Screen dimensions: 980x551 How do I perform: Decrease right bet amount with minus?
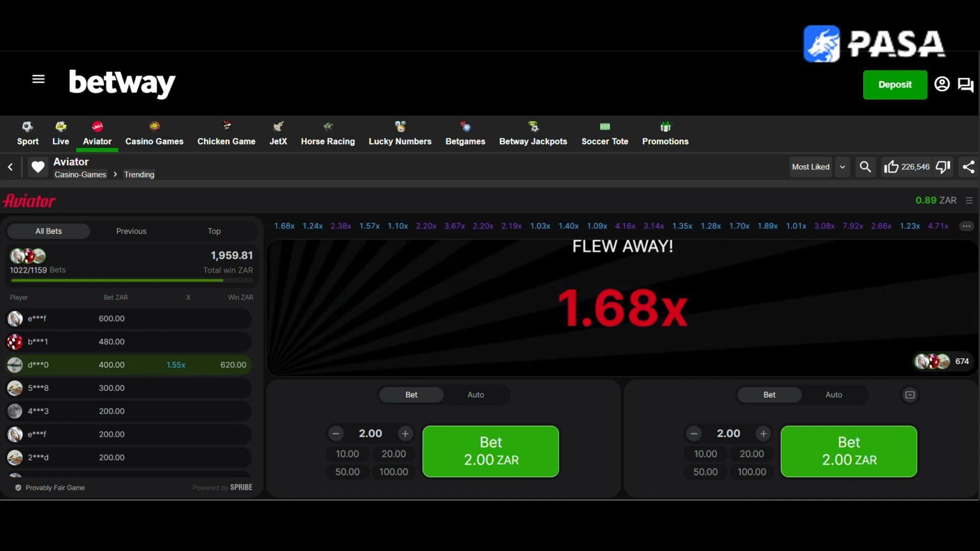click(x=694, y=434)
